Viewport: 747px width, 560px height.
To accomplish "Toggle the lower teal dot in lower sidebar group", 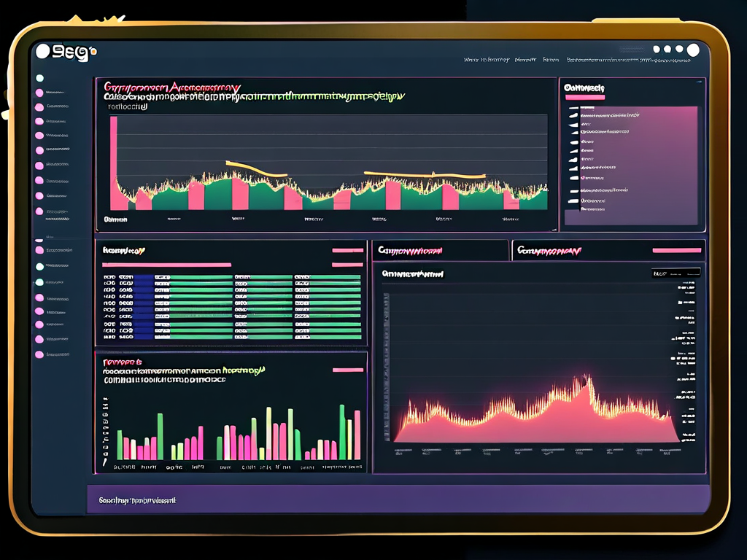I will (39, 282).
